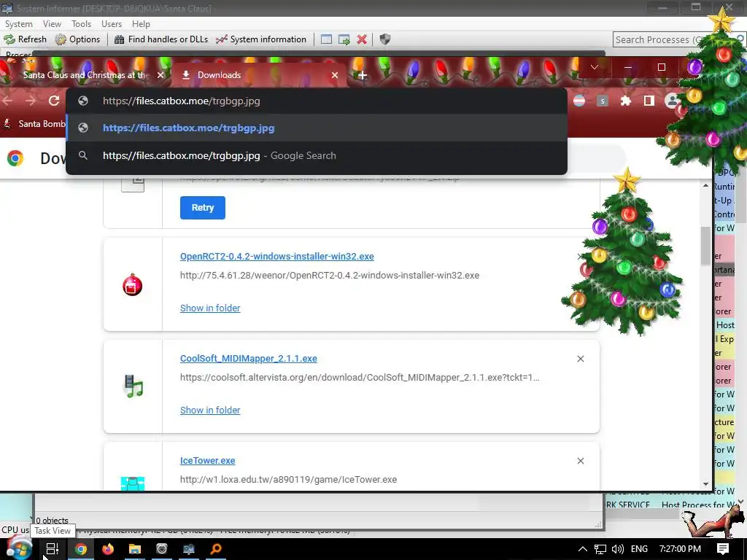The image size is (747, 560).
Task: Click the Chrome logo on Downloads page
Action: [x=15, y=158]
